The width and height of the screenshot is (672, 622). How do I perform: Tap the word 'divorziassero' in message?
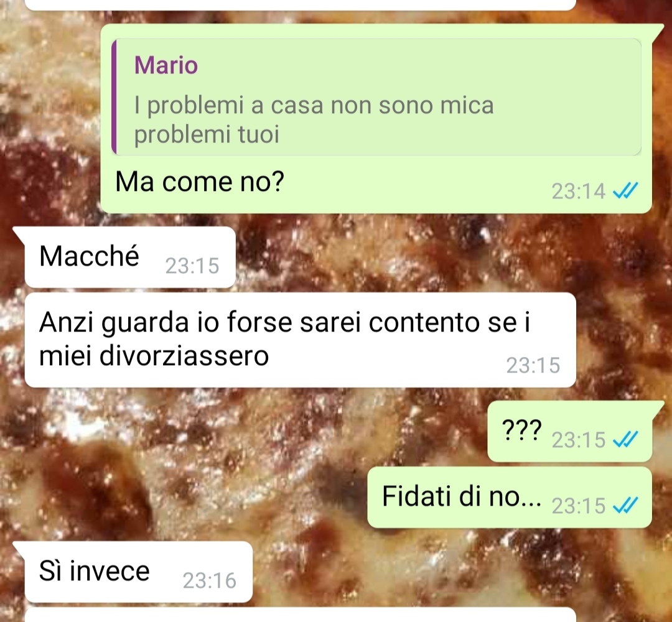[184, 355]
